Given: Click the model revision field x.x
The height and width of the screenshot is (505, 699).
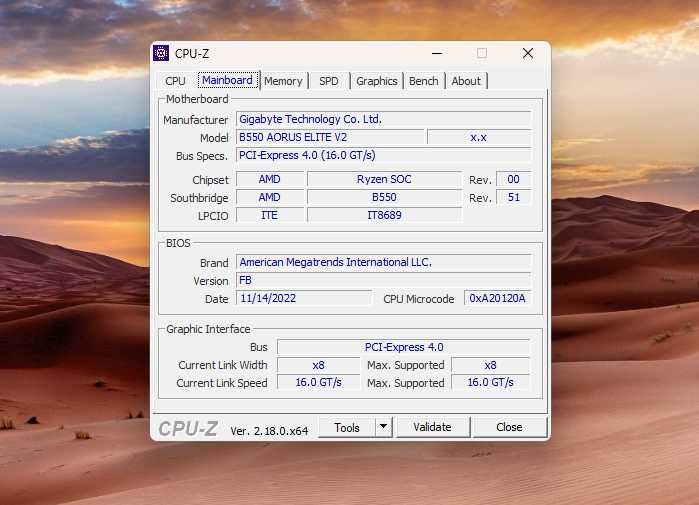Looking at the screenshot, I should pyautogui.click(x=479, y=137).
